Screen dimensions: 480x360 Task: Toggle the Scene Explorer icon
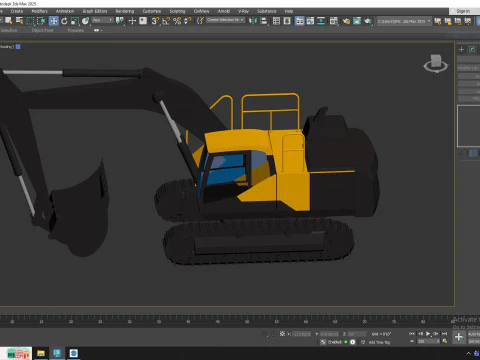pos(276,21)
